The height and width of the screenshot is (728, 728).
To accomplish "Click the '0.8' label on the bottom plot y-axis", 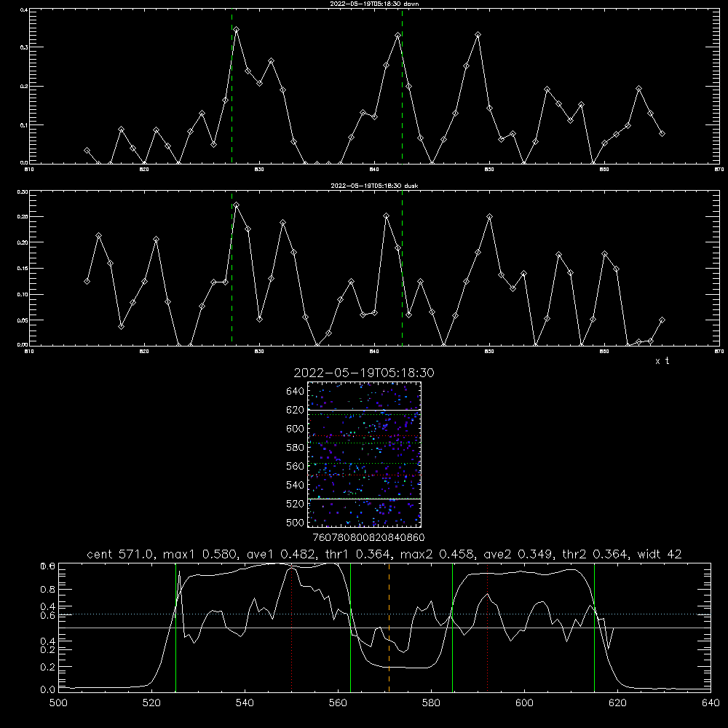I will (48, 589).
